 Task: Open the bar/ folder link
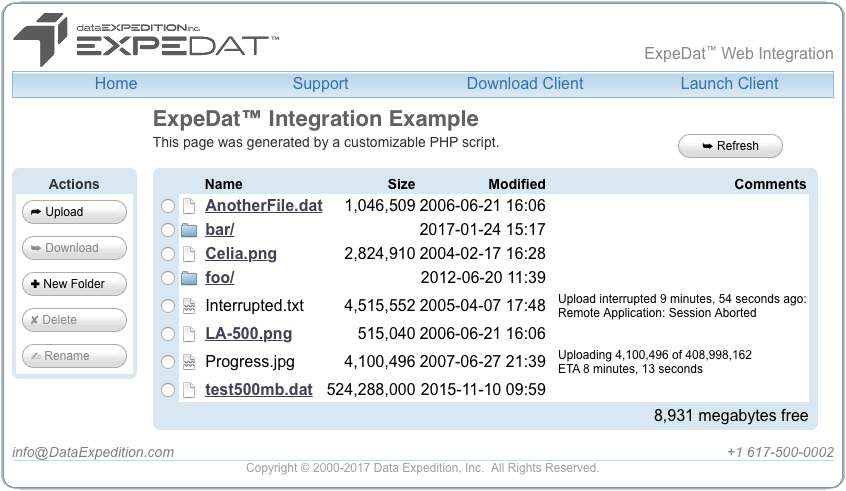(220, 230)
